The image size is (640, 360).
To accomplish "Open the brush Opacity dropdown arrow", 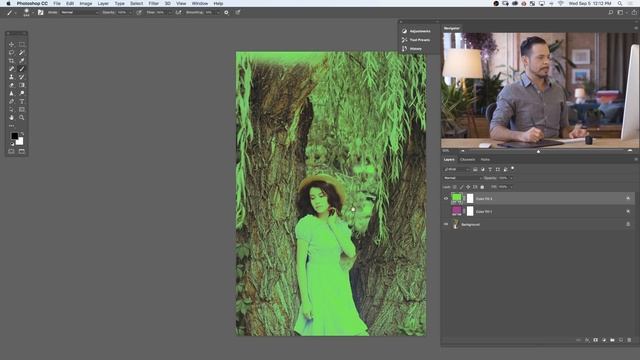I will coord(131,13).
